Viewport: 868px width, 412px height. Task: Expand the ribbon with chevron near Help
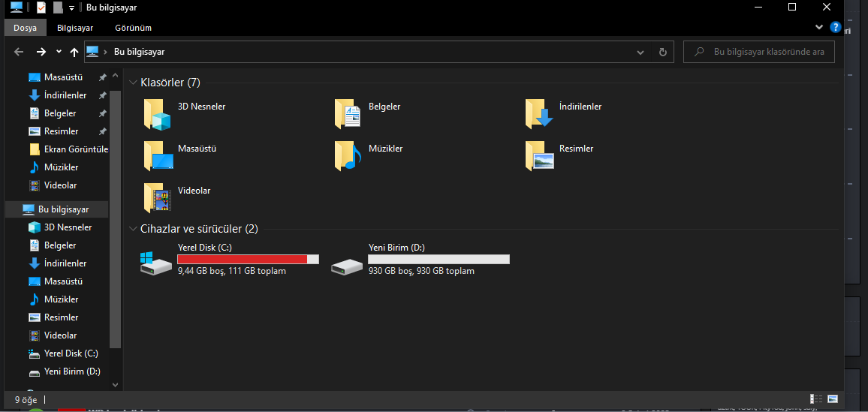click(819, 27)
